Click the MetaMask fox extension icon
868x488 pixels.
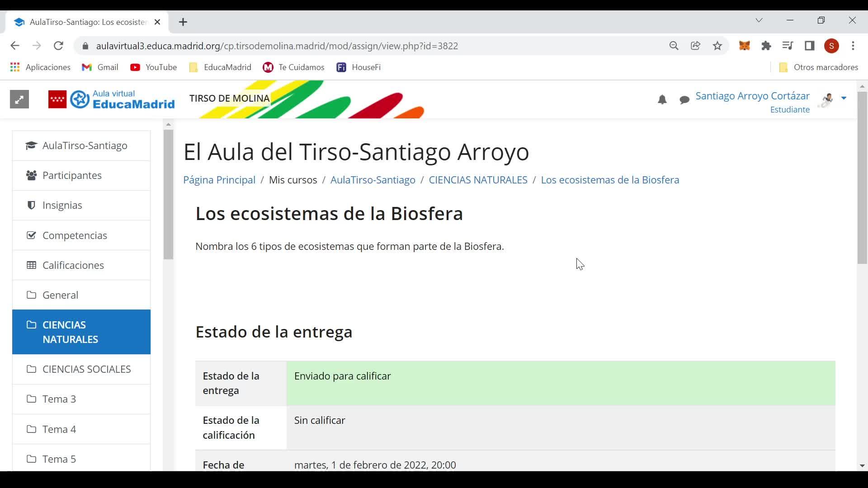click(x=744, y=46)
